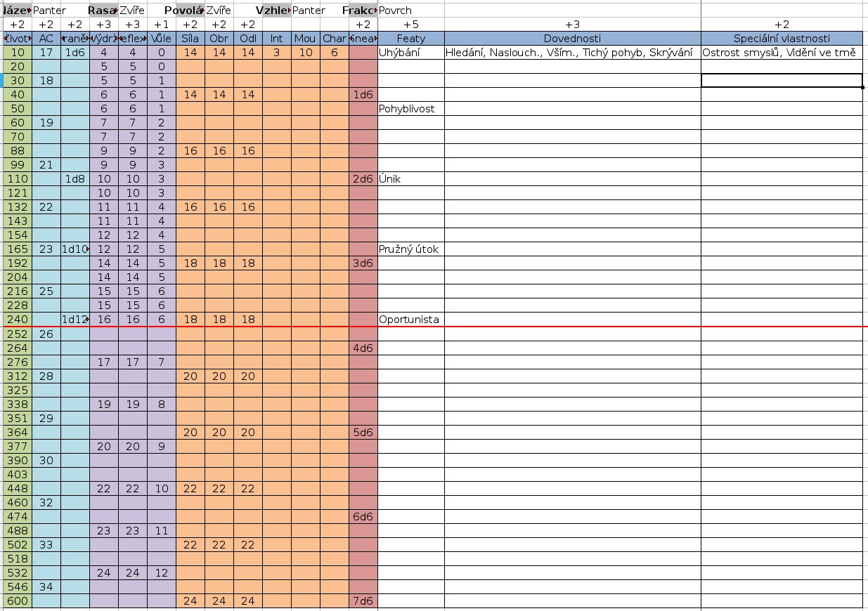Select the Pružný útok cell
This screenshot has height=611, width=868.
[x=410, y=249]
